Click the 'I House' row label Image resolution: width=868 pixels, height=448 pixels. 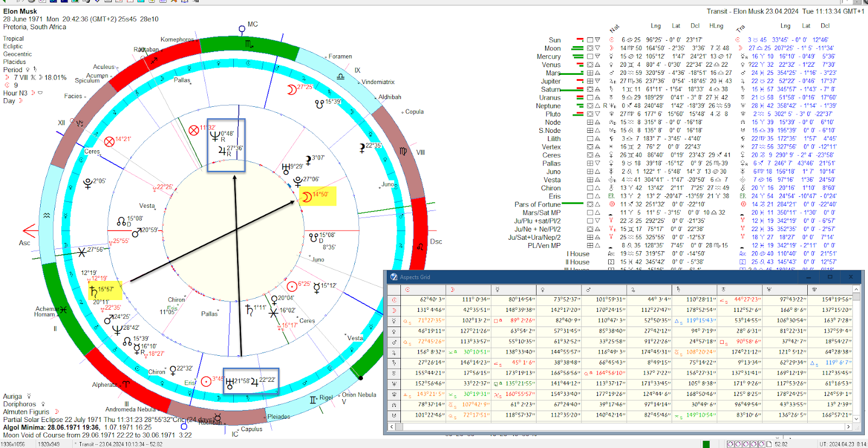(x=578, y=254)
